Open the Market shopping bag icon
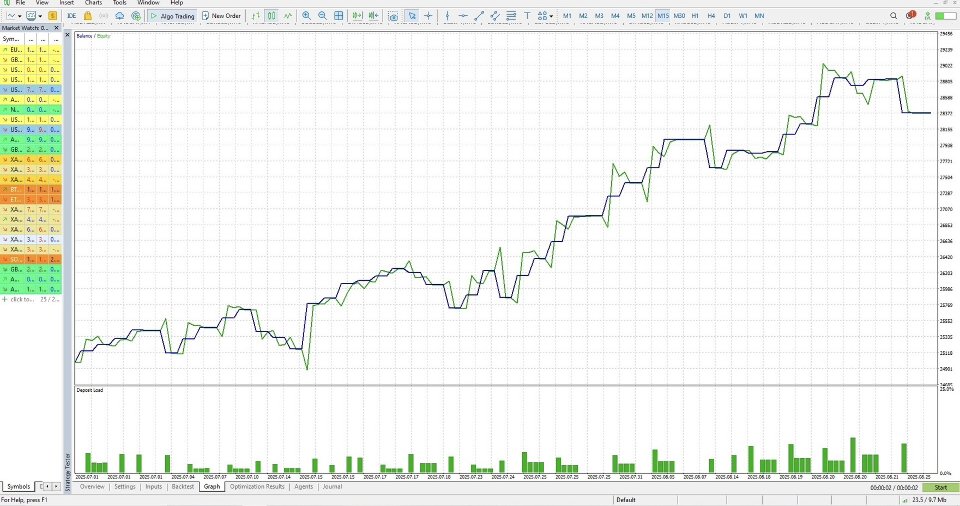The image size is (960, 506). tap(88, 16)
